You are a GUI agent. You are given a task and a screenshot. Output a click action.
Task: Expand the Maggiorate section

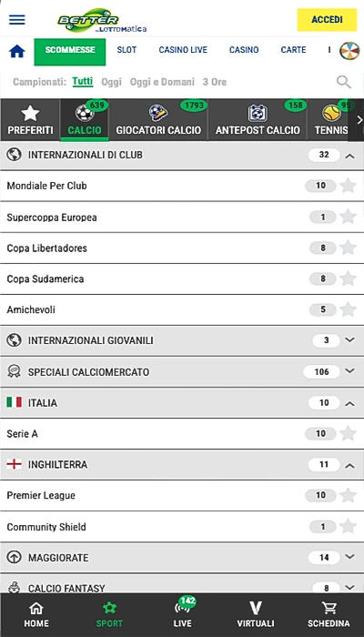[x=349, y=557]
